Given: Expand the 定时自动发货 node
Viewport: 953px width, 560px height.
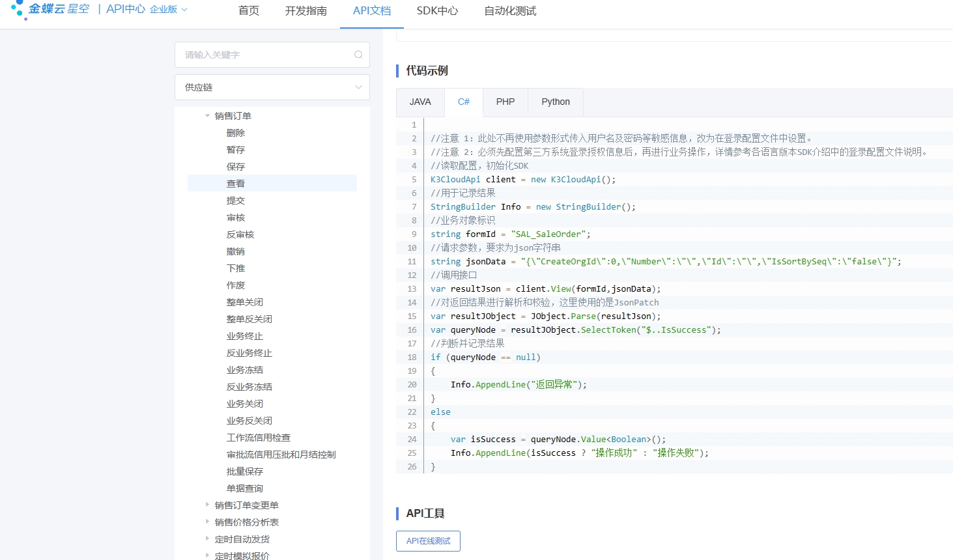Looking at the screenshot, I should [207, 539].
